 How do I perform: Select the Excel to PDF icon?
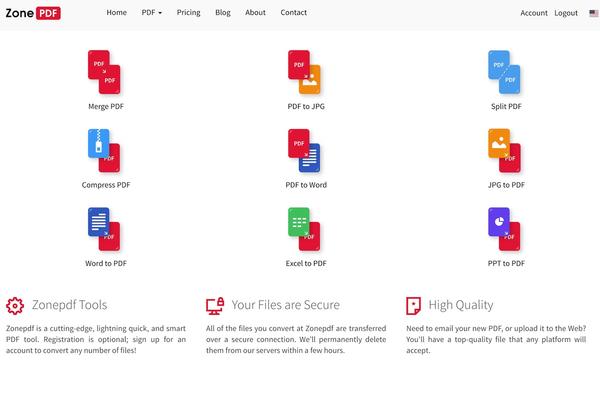point(304,229)
